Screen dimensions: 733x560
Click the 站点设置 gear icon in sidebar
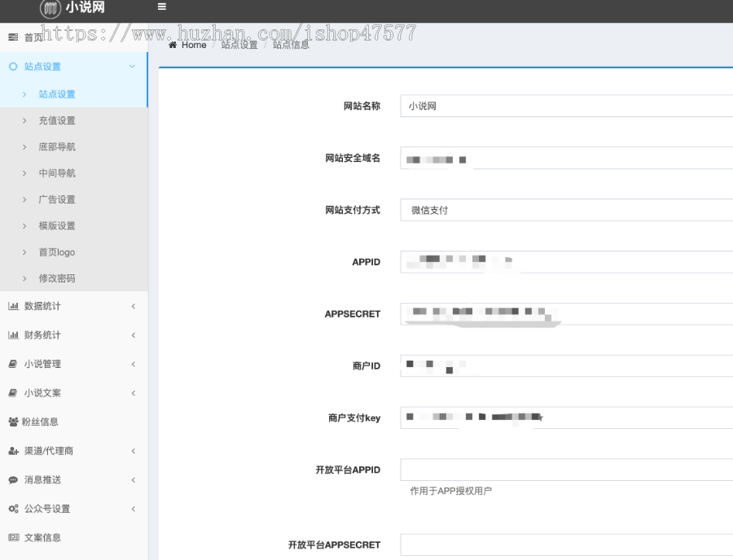tap(13, 66)
